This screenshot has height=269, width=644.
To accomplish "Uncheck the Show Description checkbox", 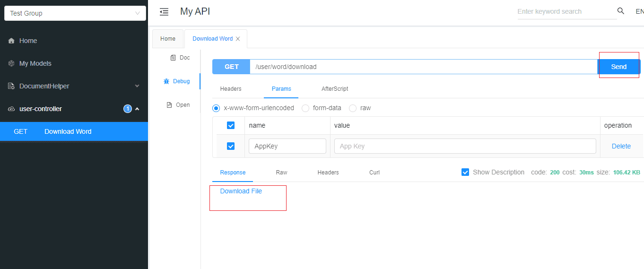I will [x=465, y=172].
